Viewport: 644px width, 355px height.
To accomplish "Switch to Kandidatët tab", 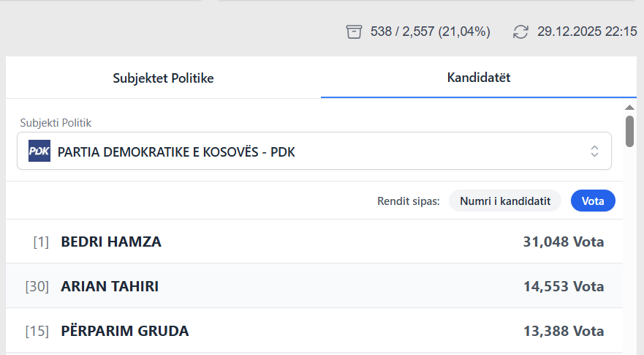I will pyautogui.click(x=478, y=78).
